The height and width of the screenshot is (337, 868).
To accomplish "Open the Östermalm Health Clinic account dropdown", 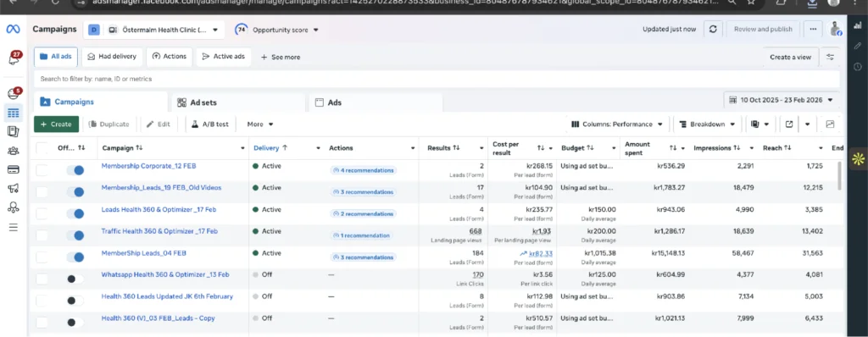I will tap(154, 30).
